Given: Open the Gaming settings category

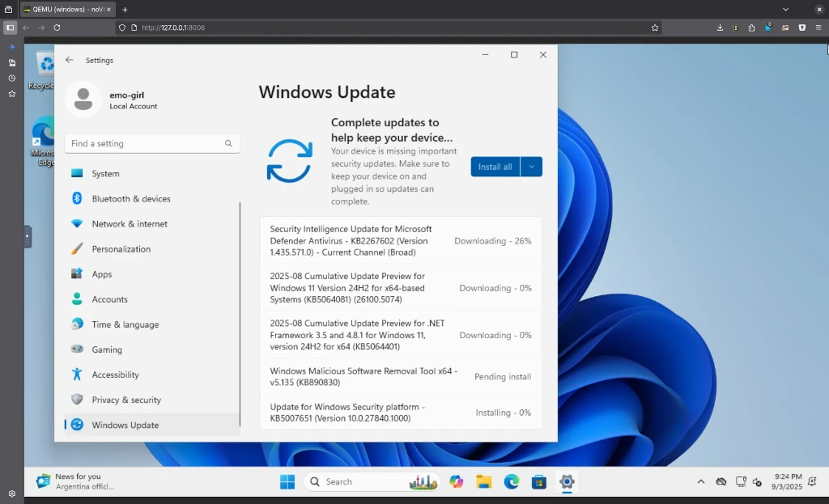Looking at the screenshot, I should click(x=152, y=349).
